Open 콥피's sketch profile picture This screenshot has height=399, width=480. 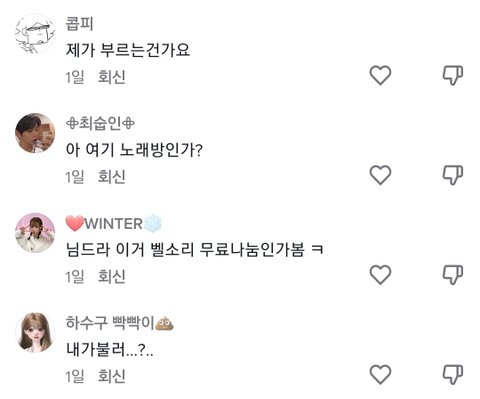point(35,33)
